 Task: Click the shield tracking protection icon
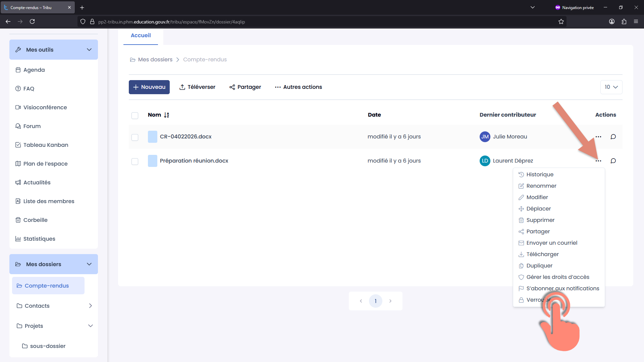tap(83, 21)
